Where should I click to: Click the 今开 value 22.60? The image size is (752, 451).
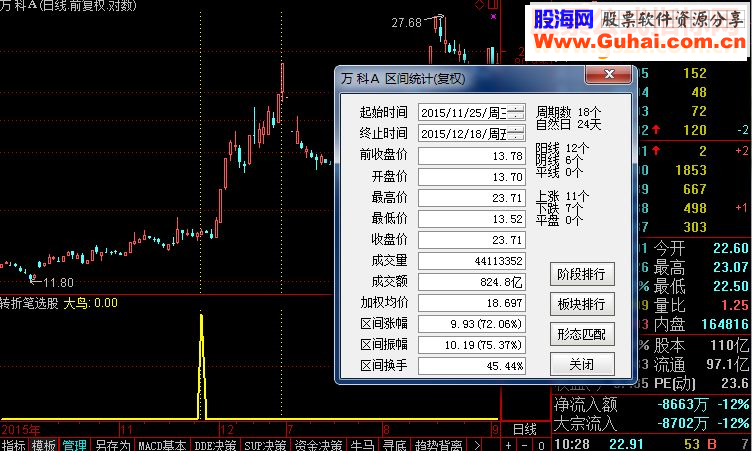click(730, 248)
